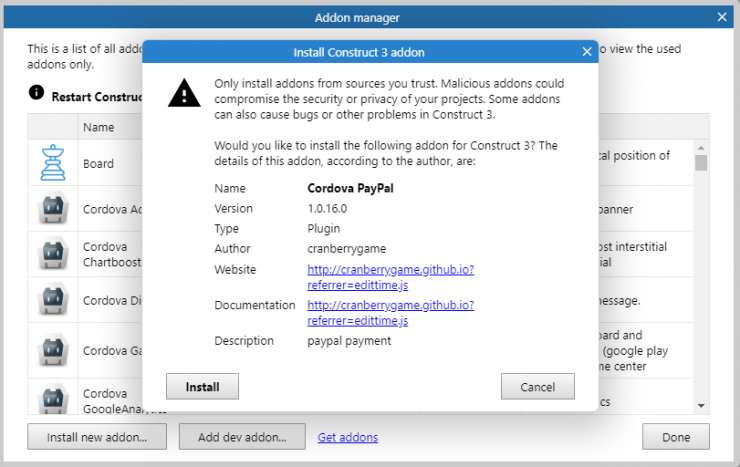This screenshot has width=740, height=467.
Task: Click the Cordova Chartboost plugin icon
Action: [x=52, y=255]
